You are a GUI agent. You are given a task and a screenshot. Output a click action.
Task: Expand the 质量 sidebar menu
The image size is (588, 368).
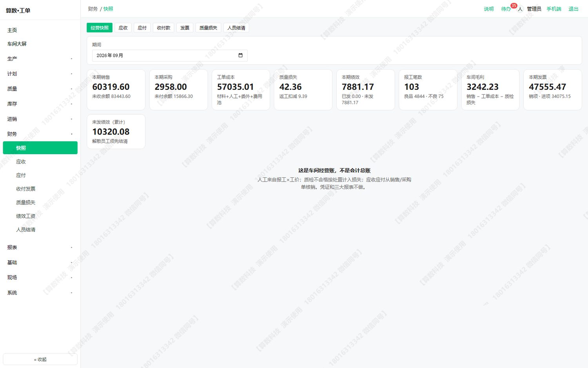(40, 89)
